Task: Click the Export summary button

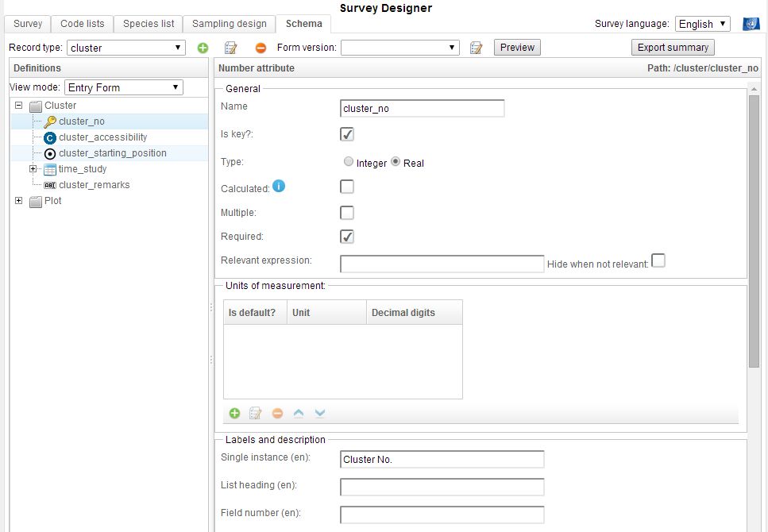Action: tap(673, 48)
